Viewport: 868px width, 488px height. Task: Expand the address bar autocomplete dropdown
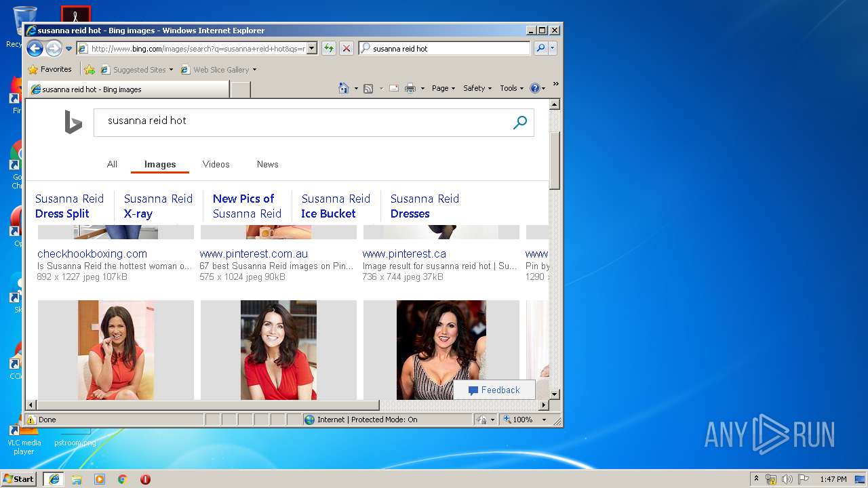312,48
